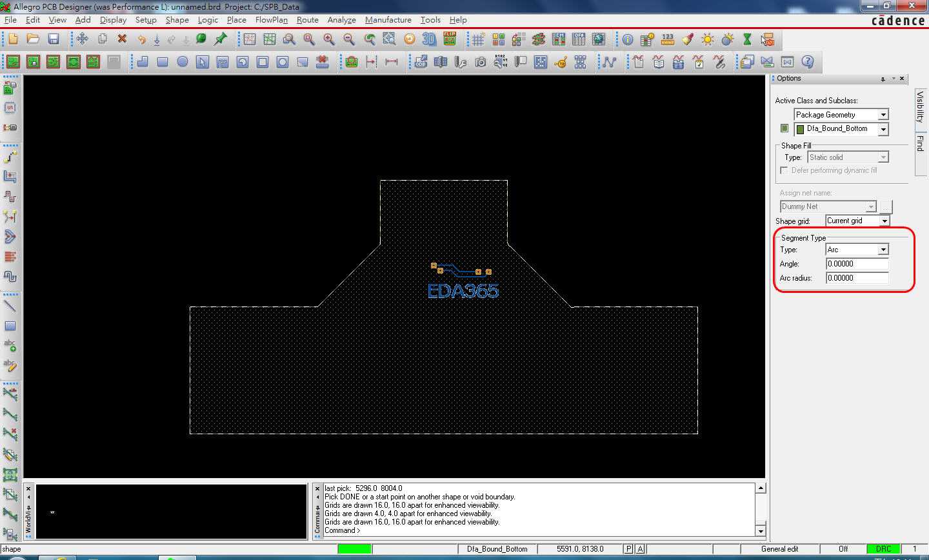Image resolution: width=929 pixels, height=560 pixels.
Task: Undo the last action in toolbar
Action: (x=141, y=39)
